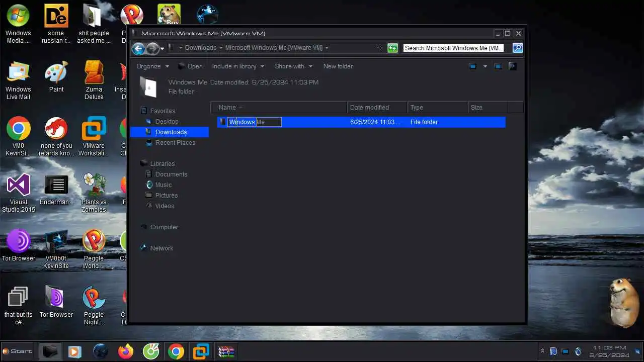Open the Videos library
The height and width of the screenshot is (362, 644).
coord(165,206)
